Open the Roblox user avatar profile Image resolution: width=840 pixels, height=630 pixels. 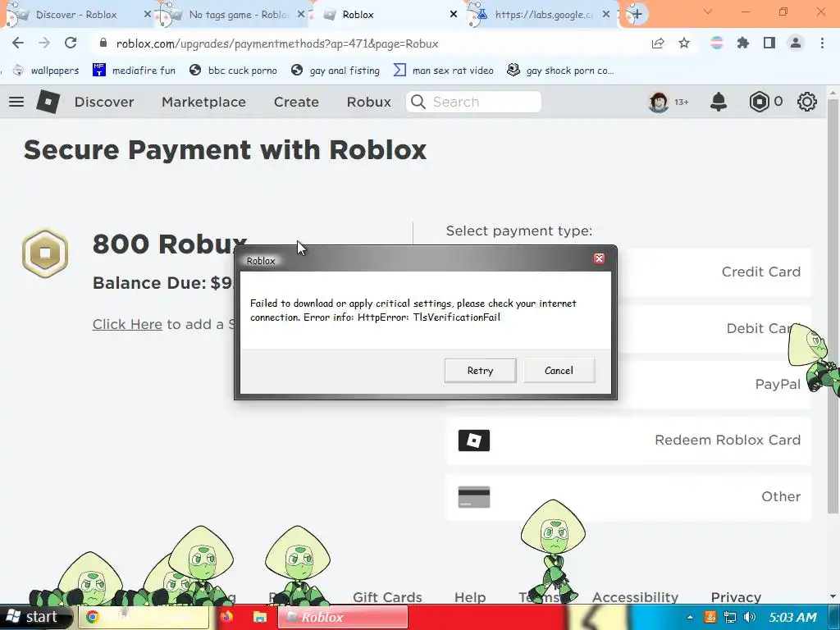(x=659, y=102)
